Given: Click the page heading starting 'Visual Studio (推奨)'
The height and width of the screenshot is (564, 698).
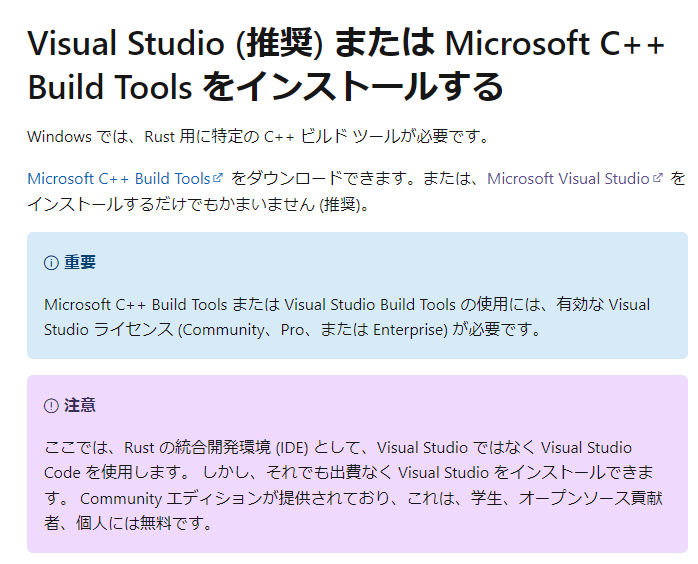Looking at the screenshot, I should coord(345,65).
